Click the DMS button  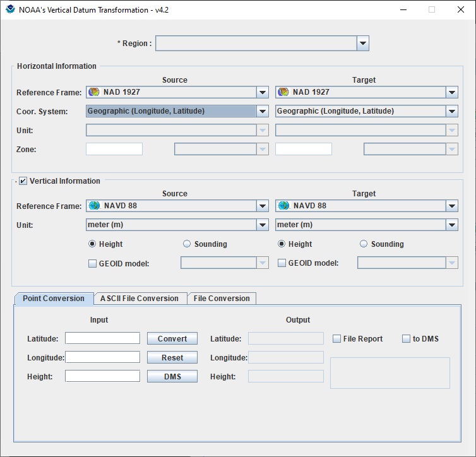click(x=172, y=376)
